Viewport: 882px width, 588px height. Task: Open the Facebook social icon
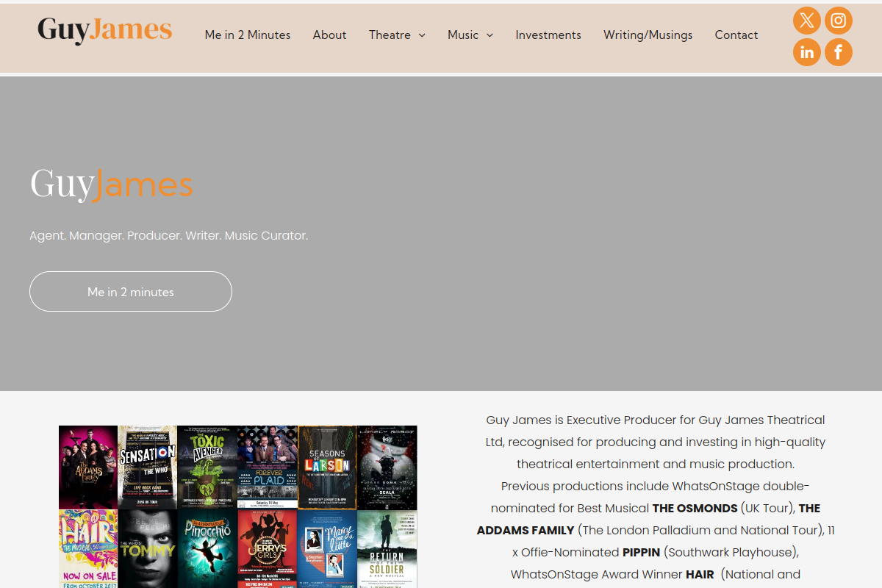pyautogui.click(x=839, y=52)
